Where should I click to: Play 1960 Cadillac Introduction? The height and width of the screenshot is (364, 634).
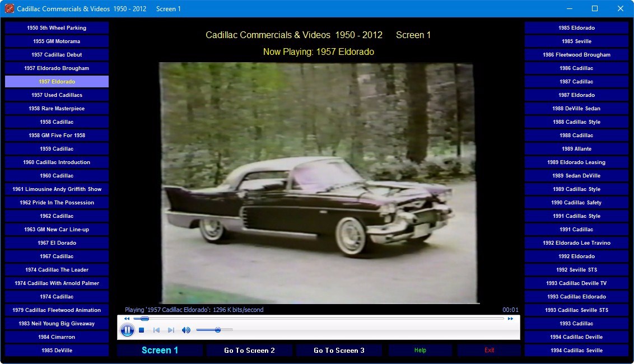tap(57, 162)
